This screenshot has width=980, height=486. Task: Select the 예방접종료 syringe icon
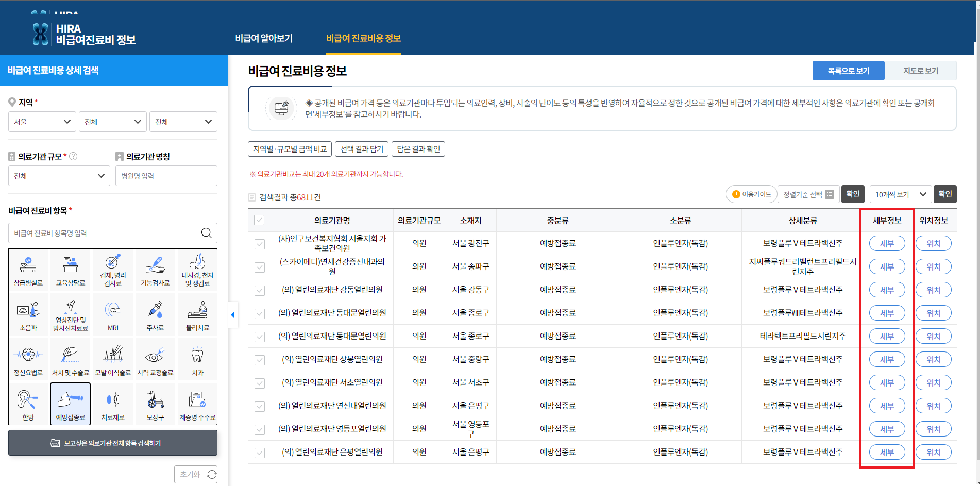[71, 405]
